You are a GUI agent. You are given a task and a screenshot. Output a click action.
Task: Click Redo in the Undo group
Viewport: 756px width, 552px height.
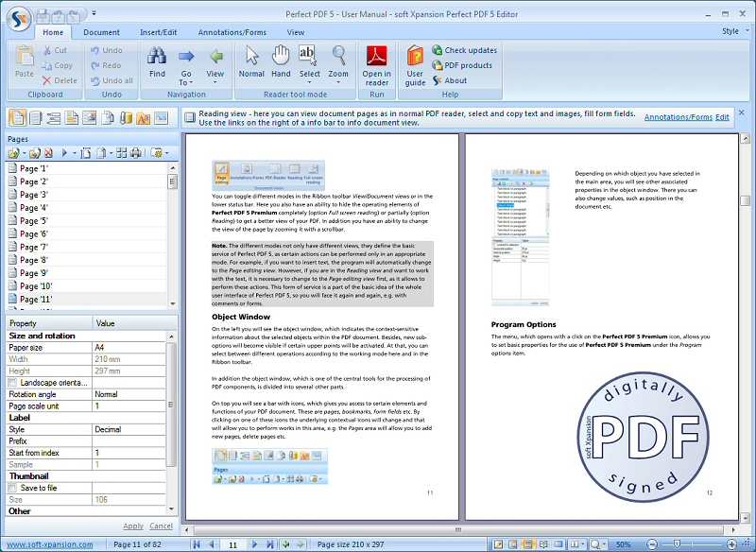[x=106, y=65]
